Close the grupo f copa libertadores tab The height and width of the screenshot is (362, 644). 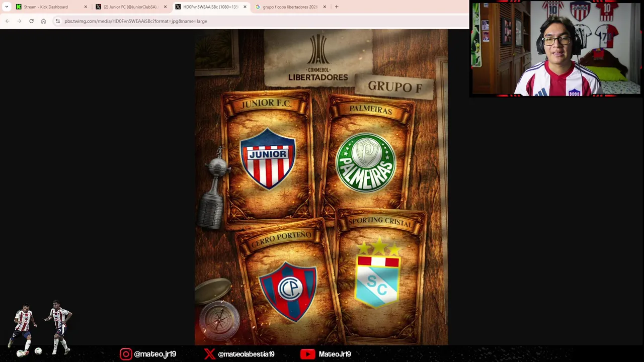[325, 7]
